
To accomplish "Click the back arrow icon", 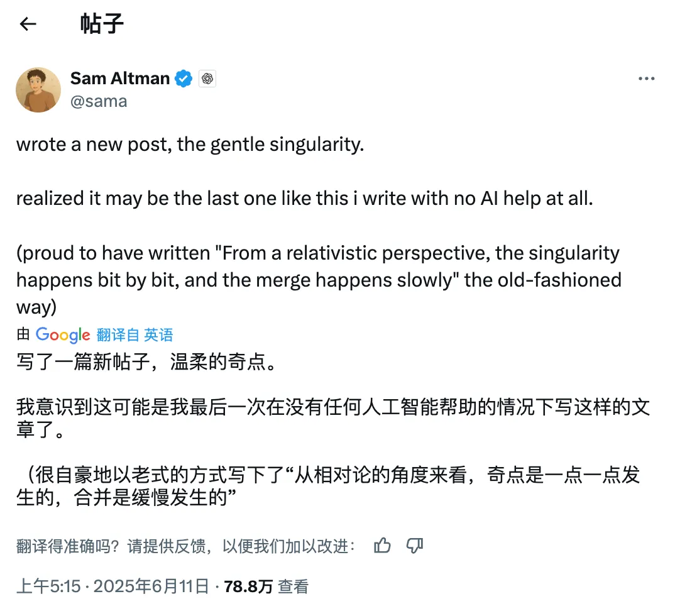I will 28,25.
